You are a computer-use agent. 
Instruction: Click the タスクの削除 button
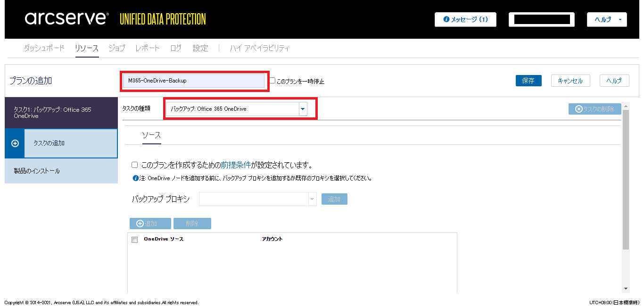(x=594, y=109)
